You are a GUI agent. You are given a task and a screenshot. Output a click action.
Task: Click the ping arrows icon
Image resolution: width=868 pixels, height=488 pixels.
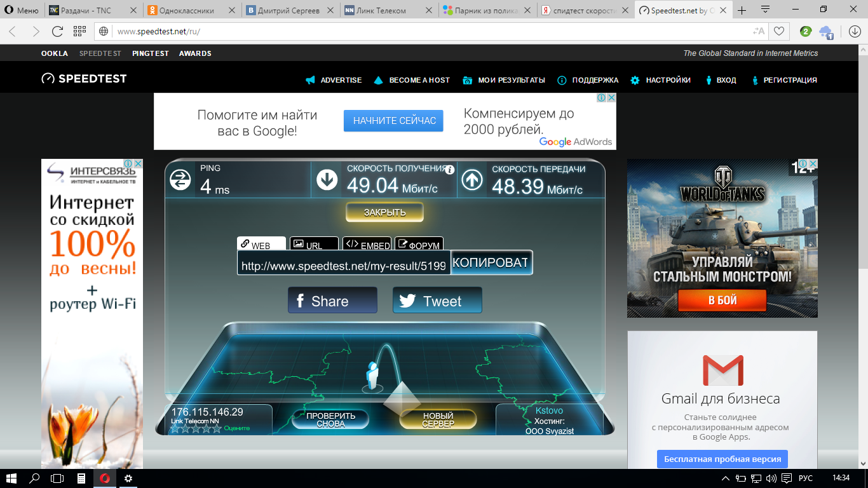pos(180,180)
